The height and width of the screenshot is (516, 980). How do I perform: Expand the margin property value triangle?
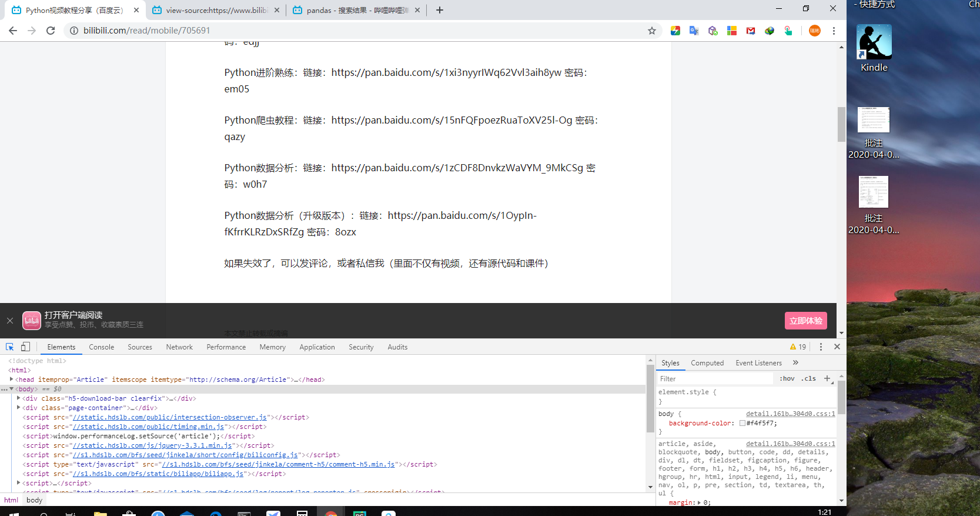click(699, 502)
